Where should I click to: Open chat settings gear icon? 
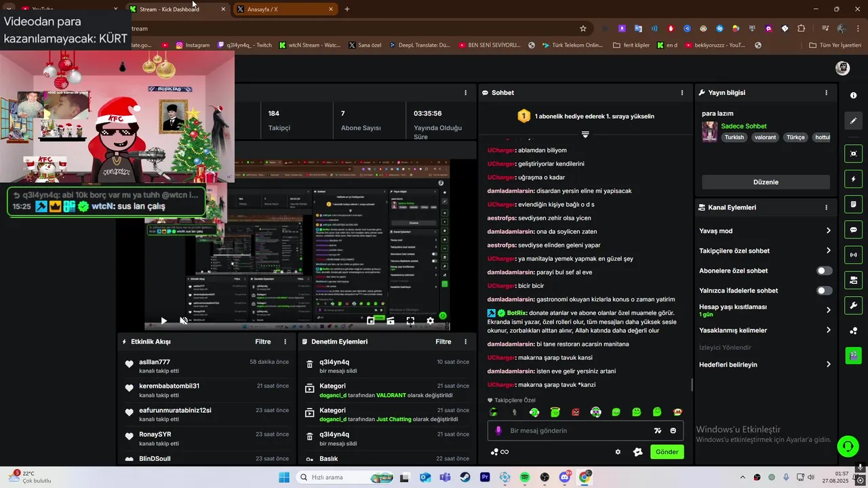618,452
